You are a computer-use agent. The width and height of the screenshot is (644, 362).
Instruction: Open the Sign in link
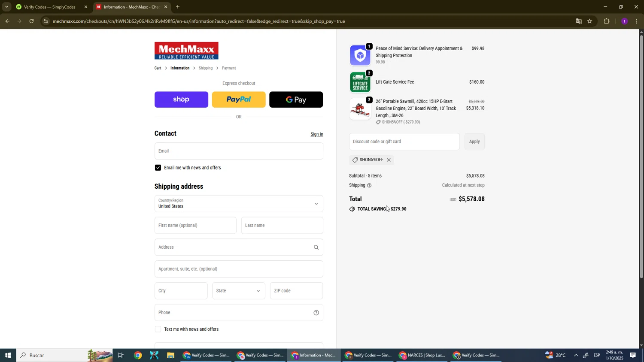pyautogui.click(x=317, y=134)
